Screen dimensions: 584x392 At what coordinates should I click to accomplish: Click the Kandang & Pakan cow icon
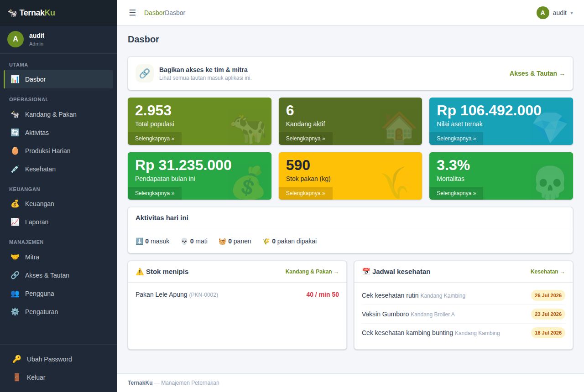[x=15, y=114]
